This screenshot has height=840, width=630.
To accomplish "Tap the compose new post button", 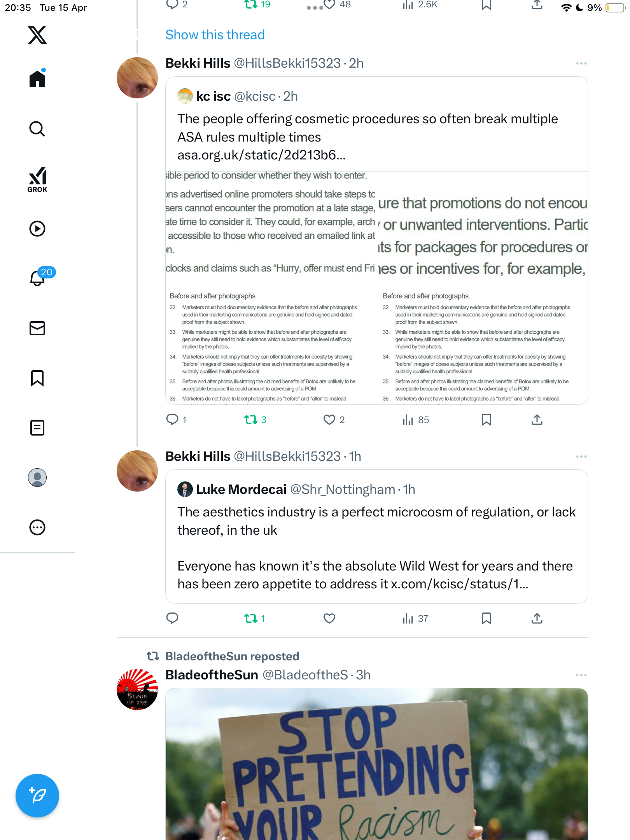I will tap(37, 796).
